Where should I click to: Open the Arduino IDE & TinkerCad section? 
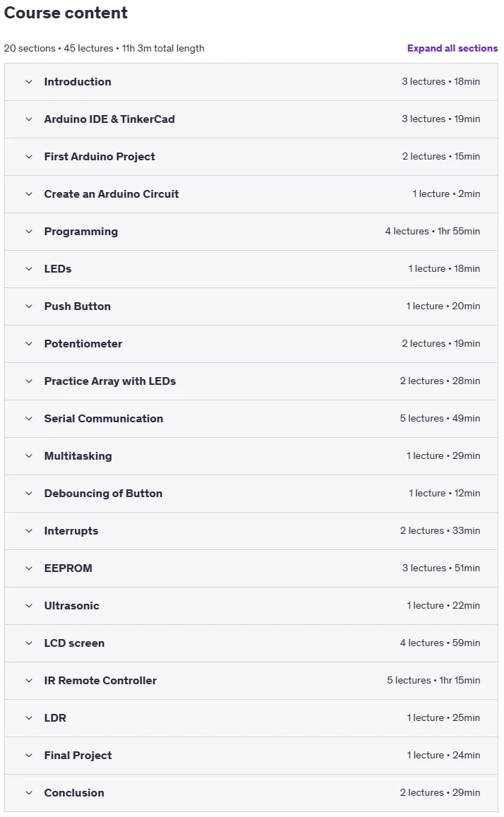[251, 119]
